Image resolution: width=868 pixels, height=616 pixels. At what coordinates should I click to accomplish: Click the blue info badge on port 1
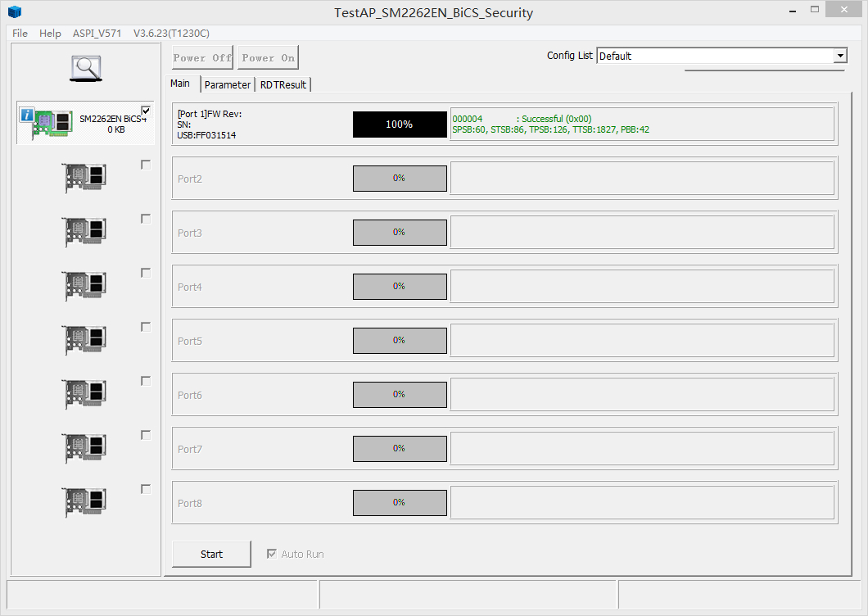point(26,115)
